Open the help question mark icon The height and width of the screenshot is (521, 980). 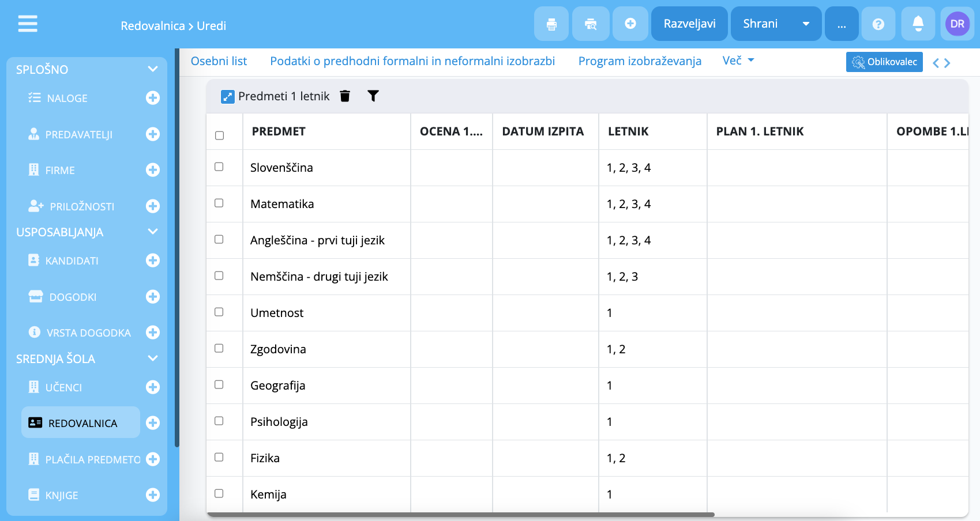tap(878, 24)
